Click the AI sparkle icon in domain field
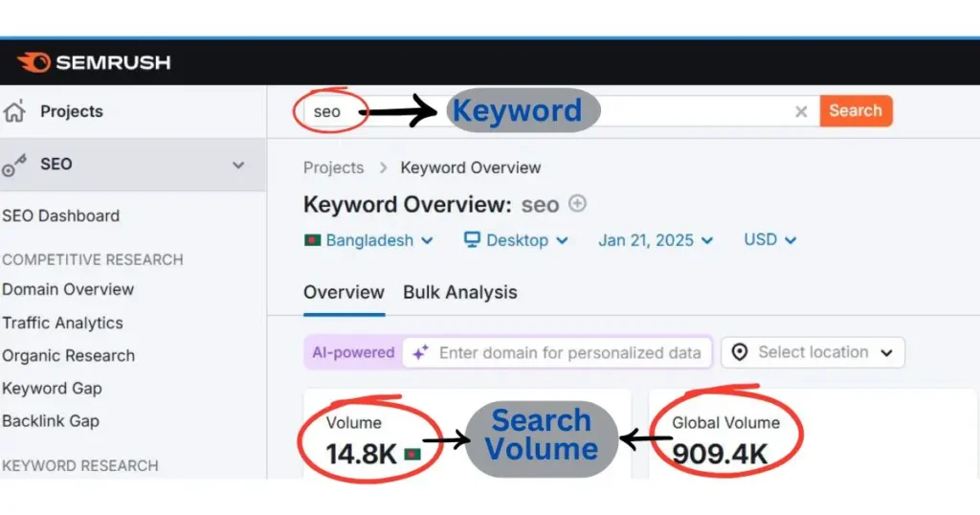Image resolution: width=980 pixels, height=515 pixels. (x=420, y=352)
